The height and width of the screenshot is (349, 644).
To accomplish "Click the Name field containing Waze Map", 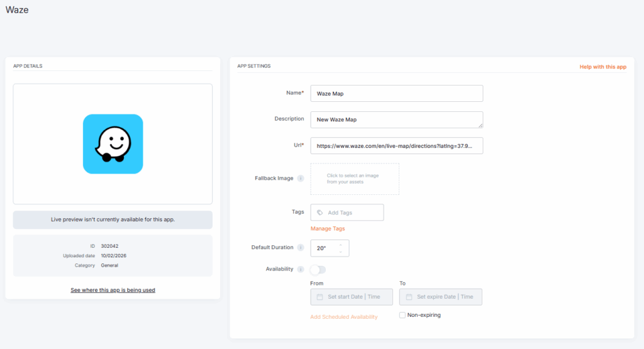I will 396,93.
